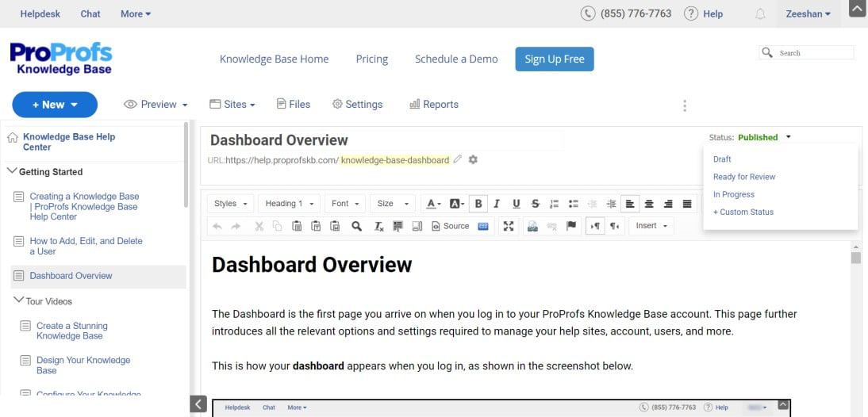Image resolution: width=868 pixels, height=417 pixels.
Task: Toggle numbered list
Action: pyautogui.click(x=554, y=204)
